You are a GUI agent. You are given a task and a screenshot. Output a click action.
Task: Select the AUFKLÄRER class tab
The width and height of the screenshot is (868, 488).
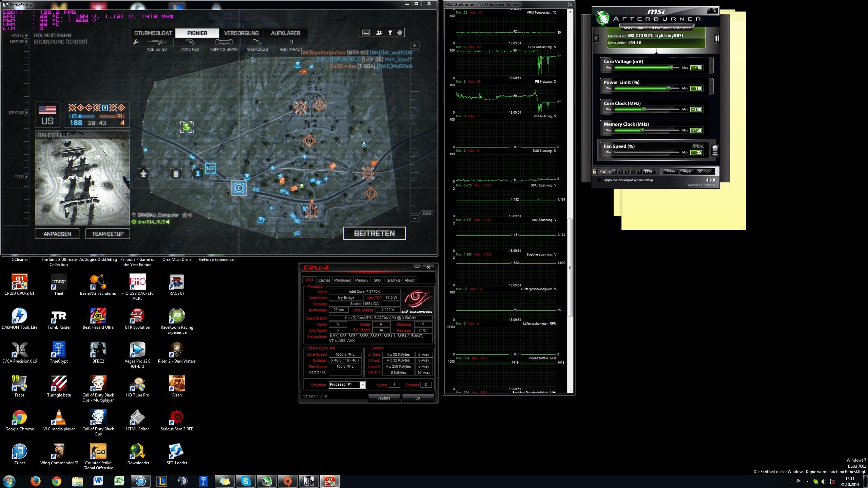[285, 33]
